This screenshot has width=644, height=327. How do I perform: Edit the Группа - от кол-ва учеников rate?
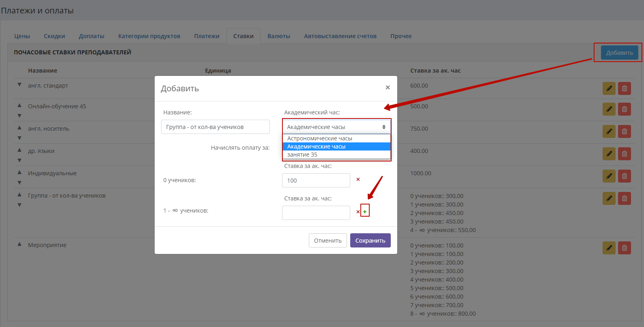[x=609, y=198]
